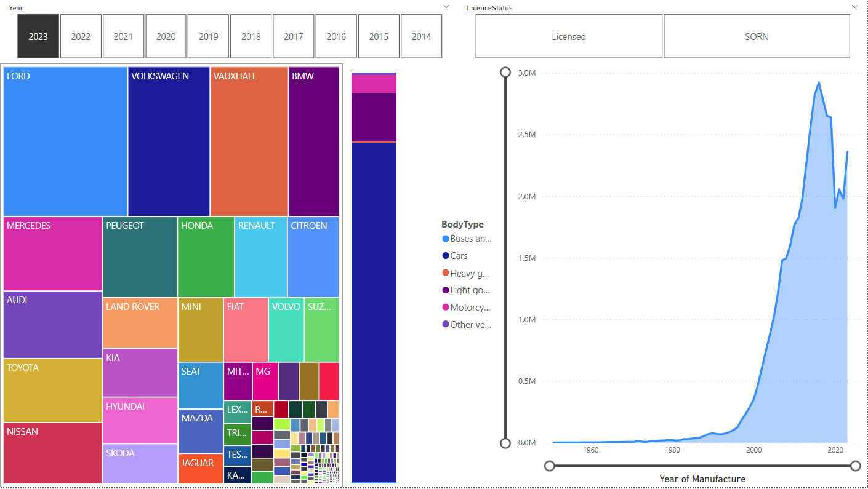Click the MG treemap tile
The height and width of the screenshot is (489, 868).
[265, 381]
